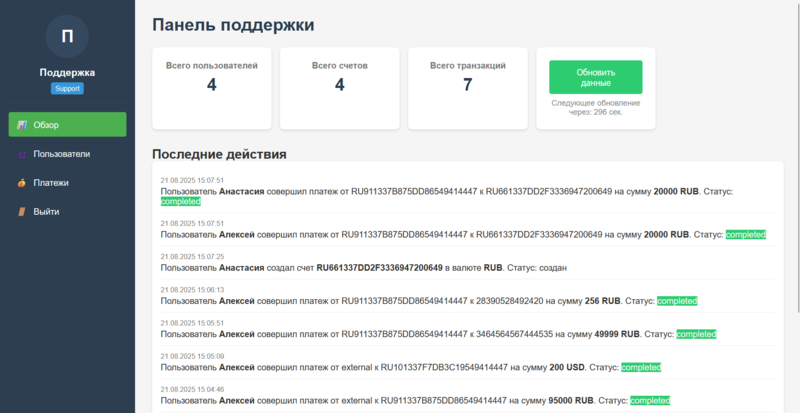
Task: Click the name Алексей in the 256 RUB entry
Action: 237,301
